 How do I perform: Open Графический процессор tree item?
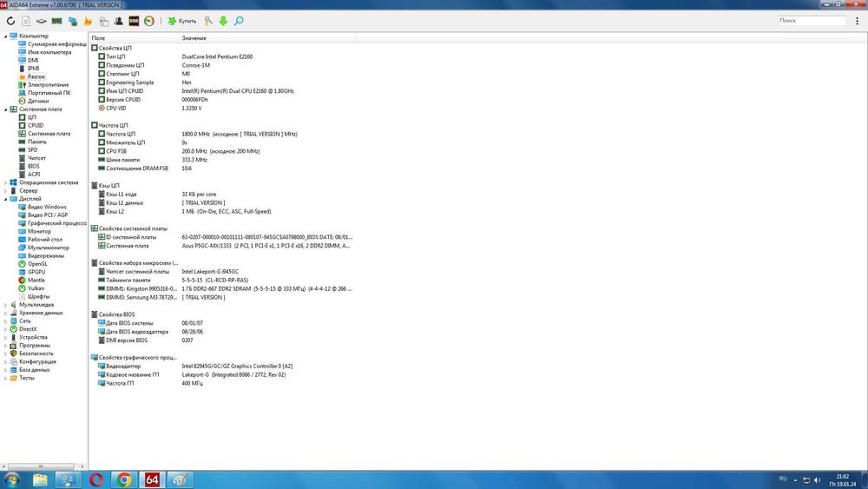click(57, 223)
